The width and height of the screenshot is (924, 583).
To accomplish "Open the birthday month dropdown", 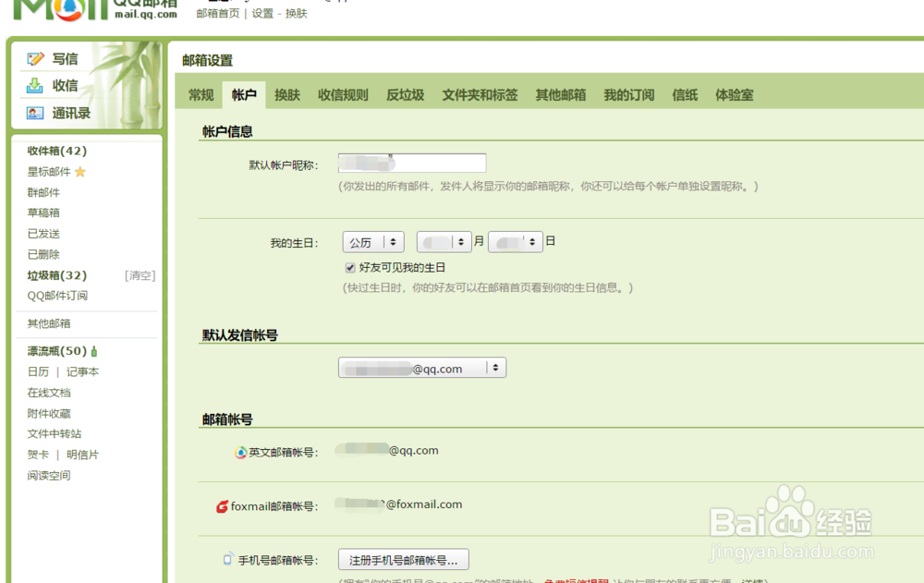I will 444,242.
